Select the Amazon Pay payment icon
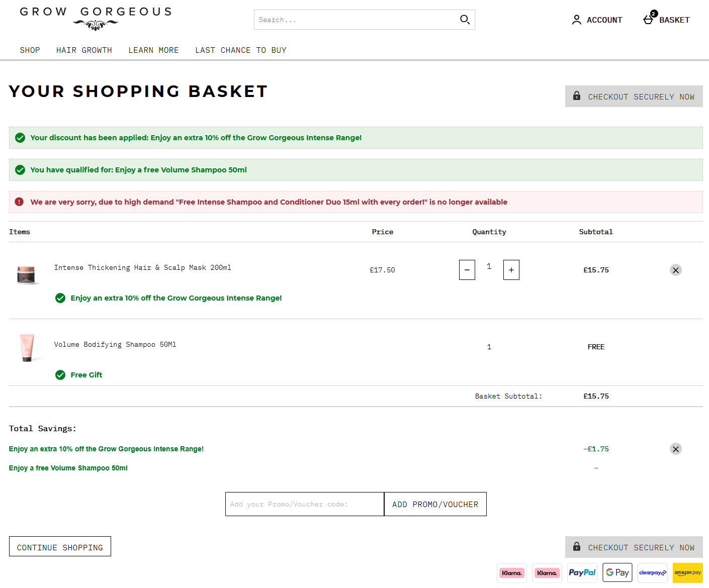709x588 pixels. (x=687, y=572)
